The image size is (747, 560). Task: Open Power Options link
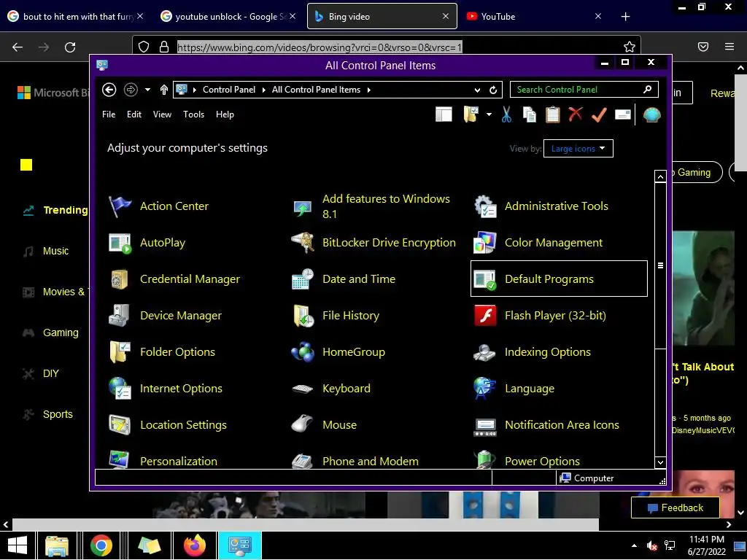pos(542,462)
